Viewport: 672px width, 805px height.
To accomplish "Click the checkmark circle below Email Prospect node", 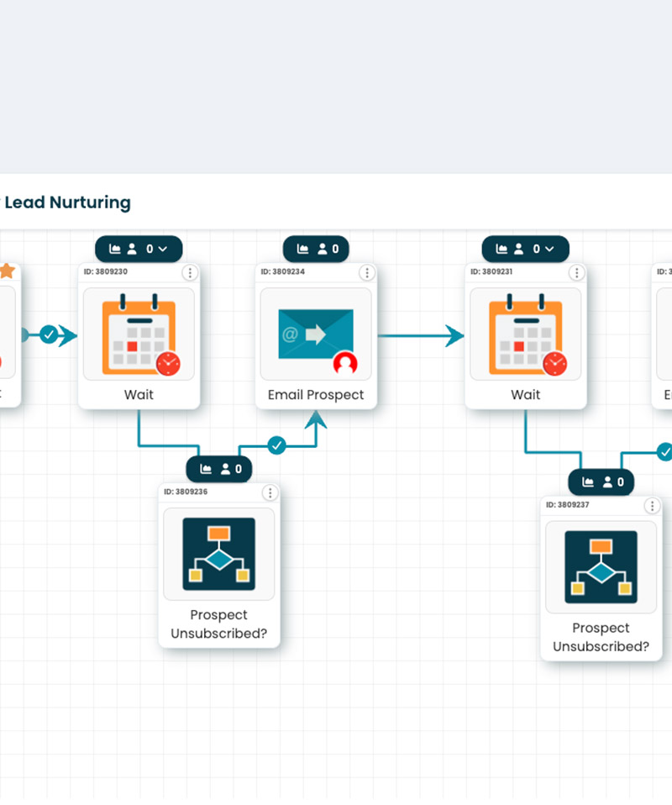I will coord(276,445).
